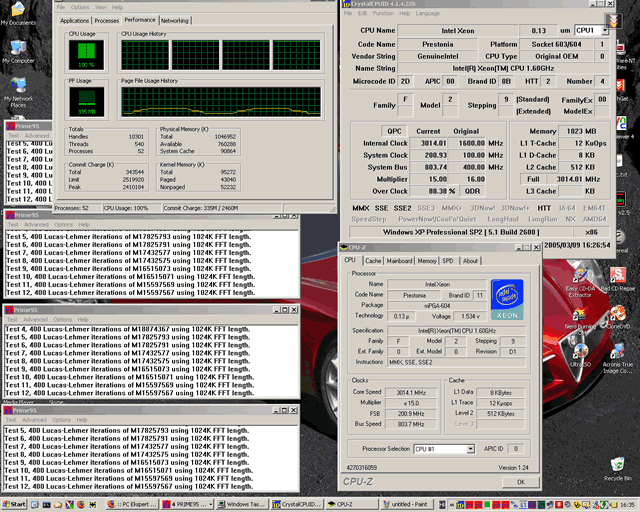Expand the CPU1 dropdown in CrystalCPUID
Screen dimensions: 640x512
606,30
